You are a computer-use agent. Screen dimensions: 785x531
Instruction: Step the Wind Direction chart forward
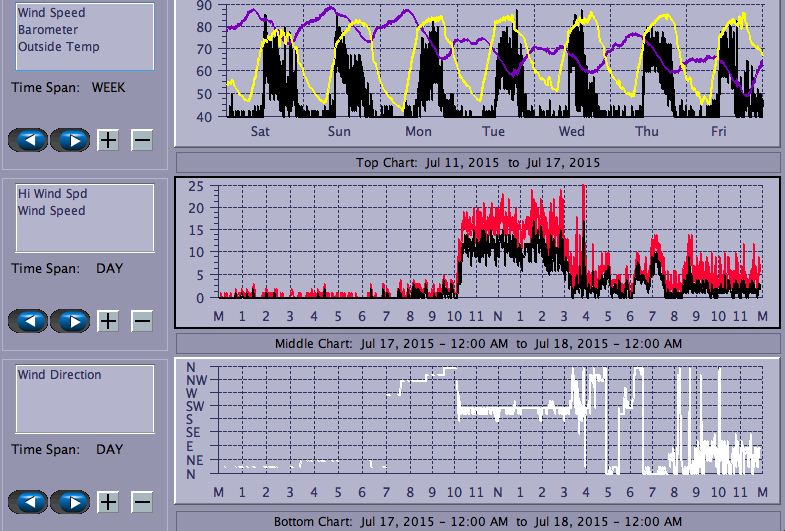[70, 502]
